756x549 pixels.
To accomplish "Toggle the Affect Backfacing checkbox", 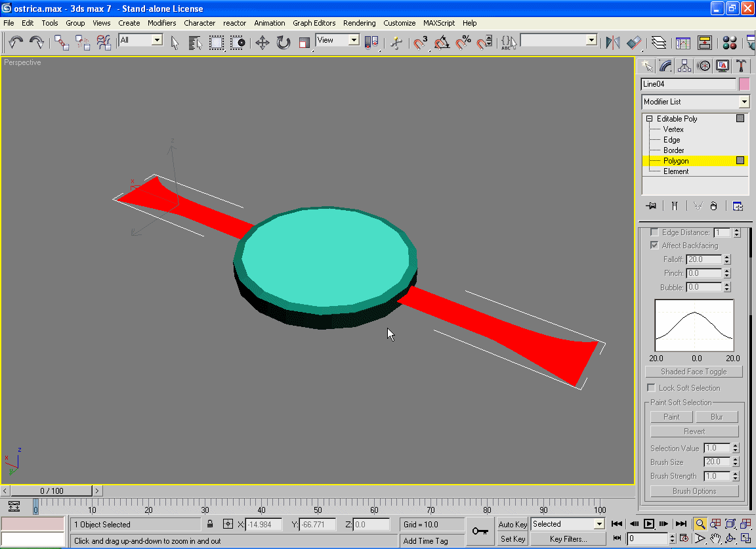I will 654,246.
